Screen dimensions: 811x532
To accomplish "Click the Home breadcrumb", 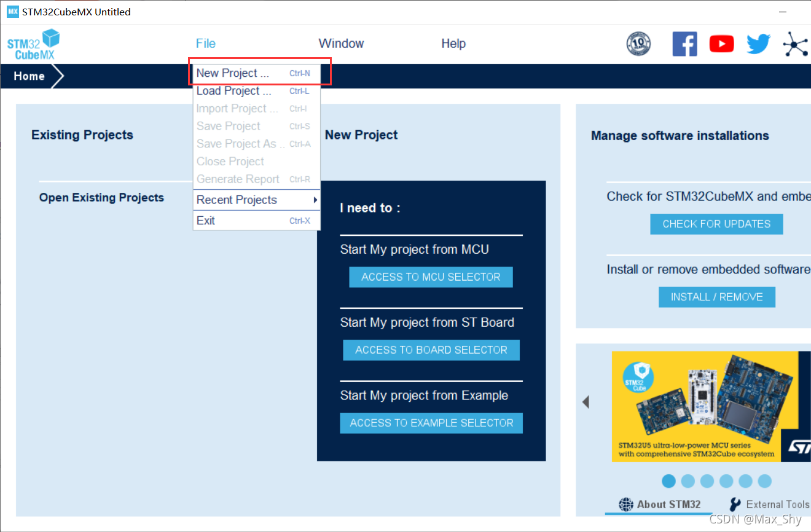I will pyautogui.click(x=29, y=76).
